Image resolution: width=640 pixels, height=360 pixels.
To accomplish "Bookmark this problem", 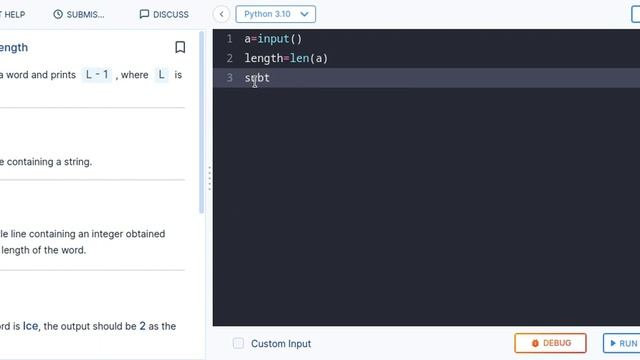I will tap(180, 47).
